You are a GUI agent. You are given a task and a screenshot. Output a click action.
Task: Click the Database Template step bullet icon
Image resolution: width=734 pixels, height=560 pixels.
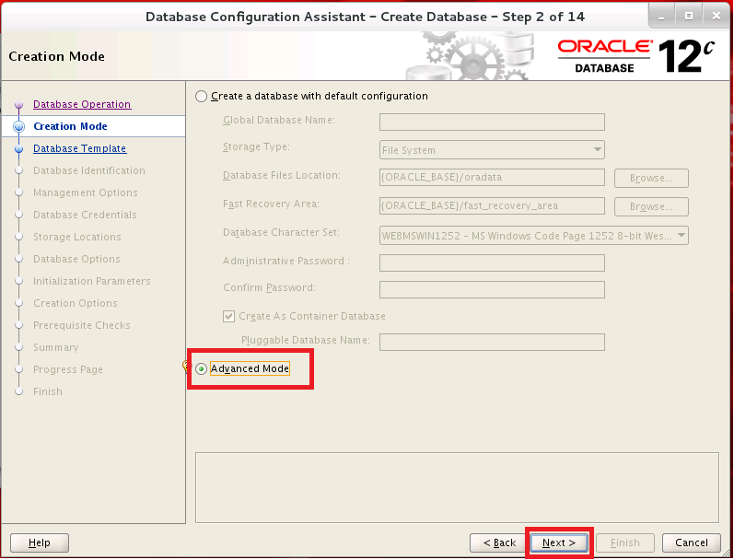click(18, 148)
